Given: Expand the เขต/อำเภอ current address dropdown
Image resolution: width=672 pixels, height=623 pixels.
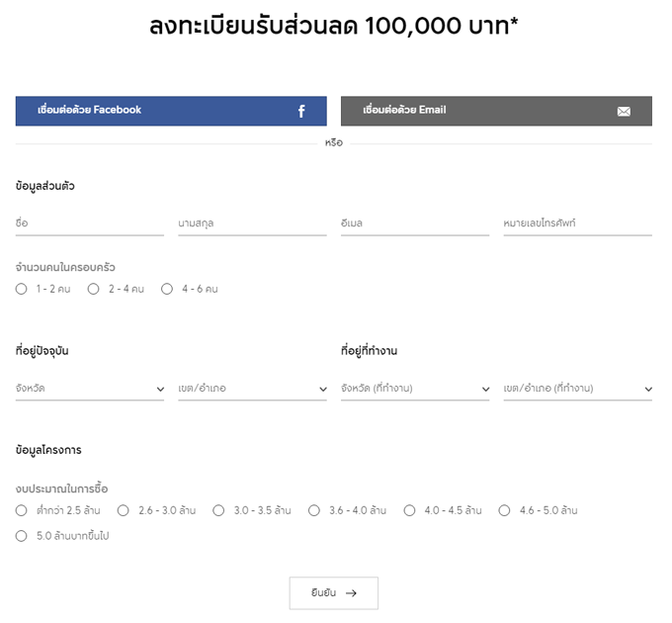Looking at the screenshot, I should click(x=252, y=389).
